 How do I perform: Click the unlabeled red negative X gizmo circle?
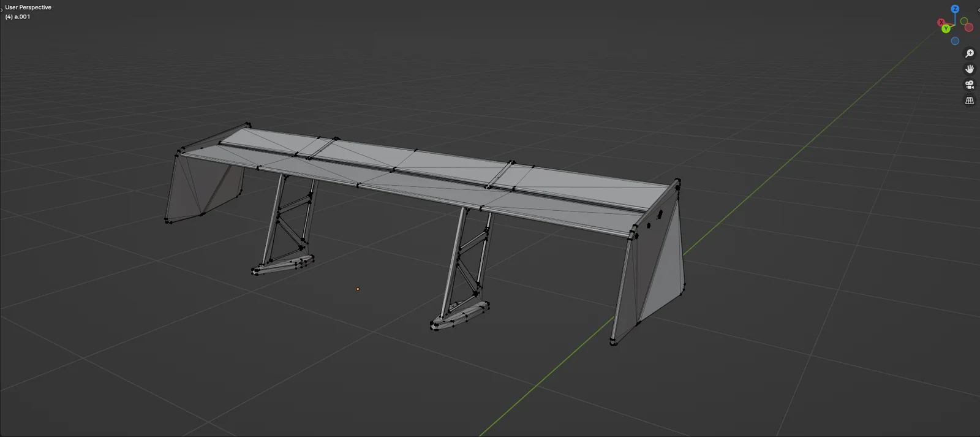pos(969,28)
